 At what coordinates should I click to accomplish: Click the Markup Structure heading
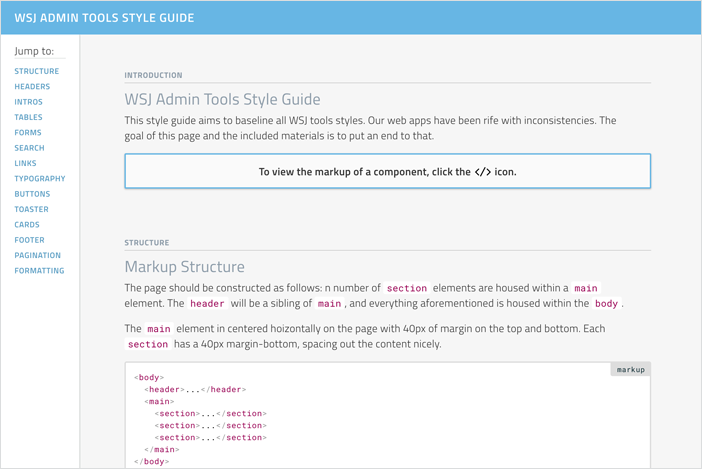[184, 267]
